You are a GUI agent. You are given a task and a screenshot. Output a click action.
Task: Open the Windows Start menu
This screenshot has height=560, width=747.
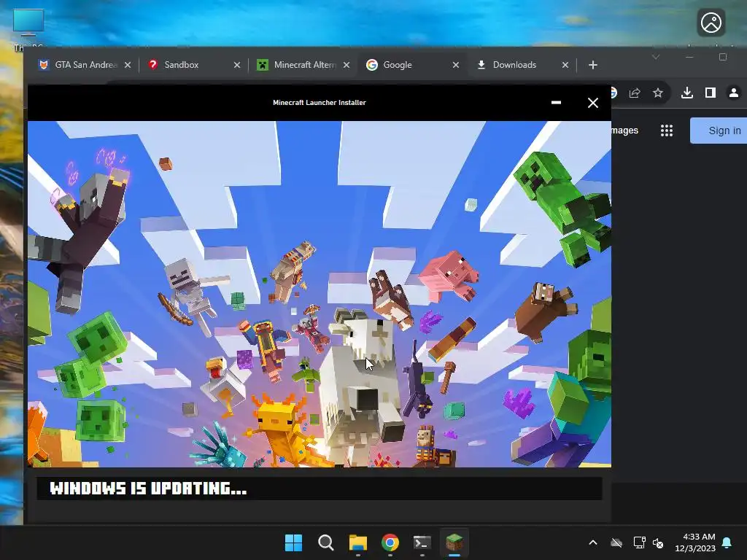[293, 542]
